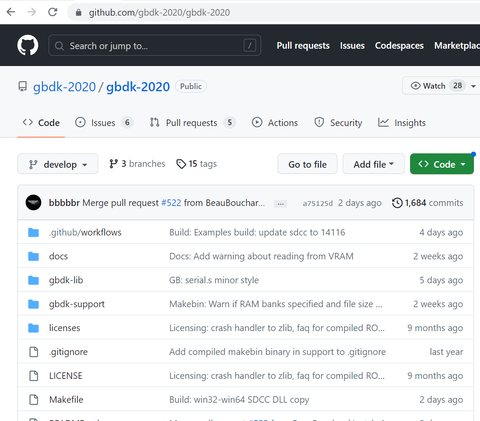This screenshot has height=421, width=480.
Task: Expand the Watch options arrow
Action: [x=473, y=86]
